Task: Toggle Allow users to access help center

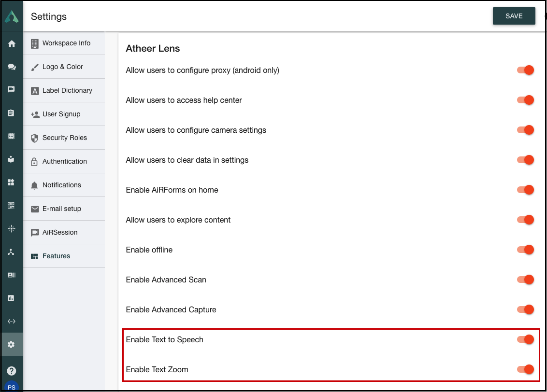Action: 525,100
